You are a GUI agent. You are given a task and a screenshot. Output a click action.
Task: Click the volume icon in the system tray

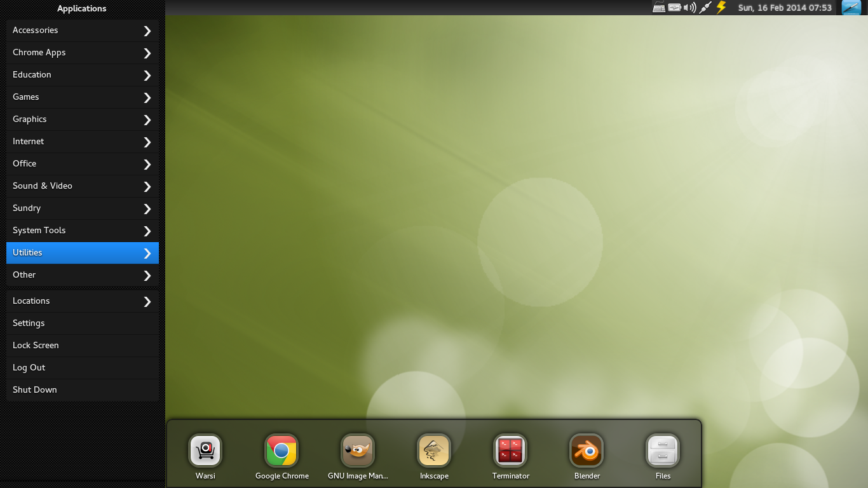tap(688, 8)
